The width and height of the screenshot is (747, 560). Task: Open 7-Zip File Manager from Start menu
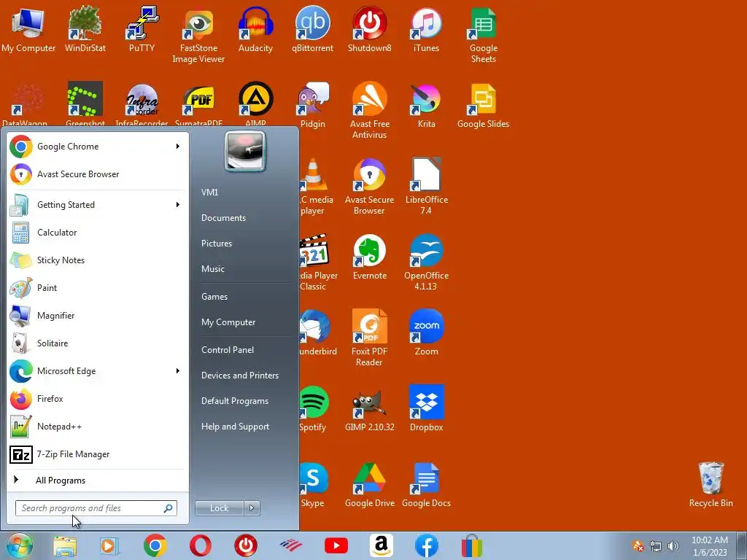(97, 454)
